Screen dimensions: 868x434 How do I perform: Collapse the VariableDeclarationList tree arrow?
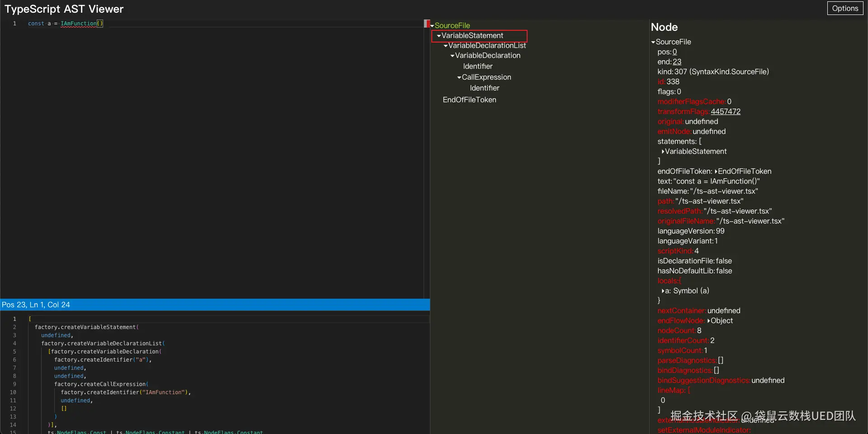[446, 46]
